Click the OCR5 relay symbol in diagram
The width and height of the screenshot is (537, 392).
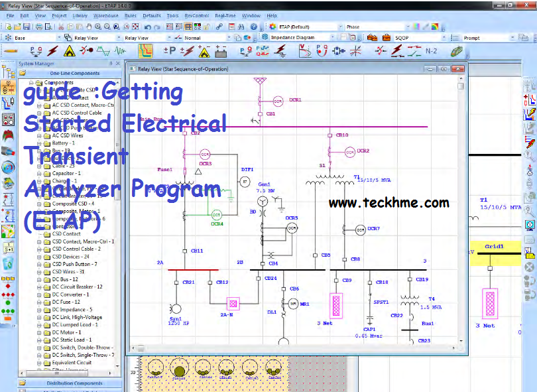tap(292, 228)
